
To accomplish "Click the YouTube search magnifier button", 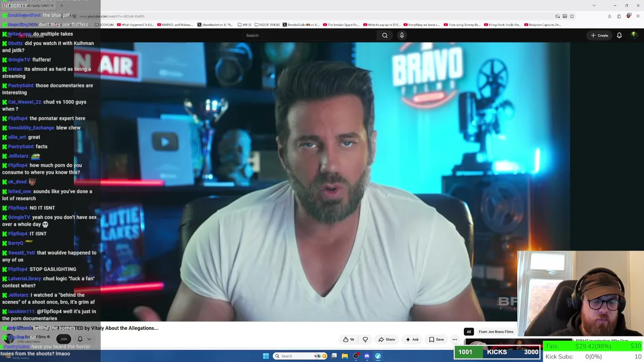I will coord(385,35).
